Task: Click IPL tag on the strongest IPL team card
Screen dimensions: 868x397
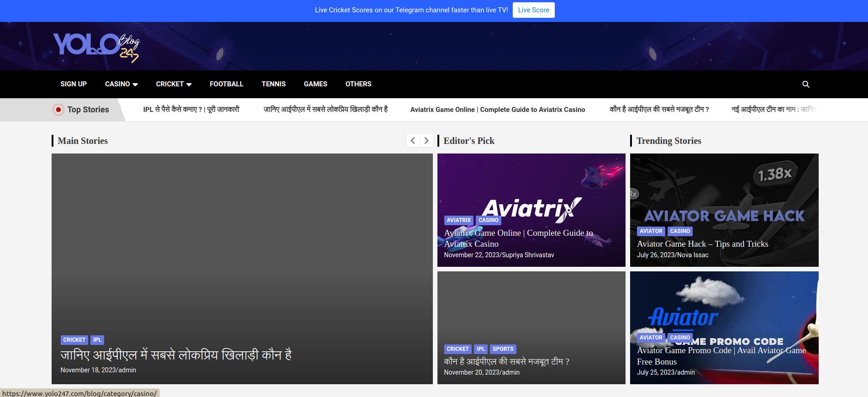Action: (x=481, y=349)
